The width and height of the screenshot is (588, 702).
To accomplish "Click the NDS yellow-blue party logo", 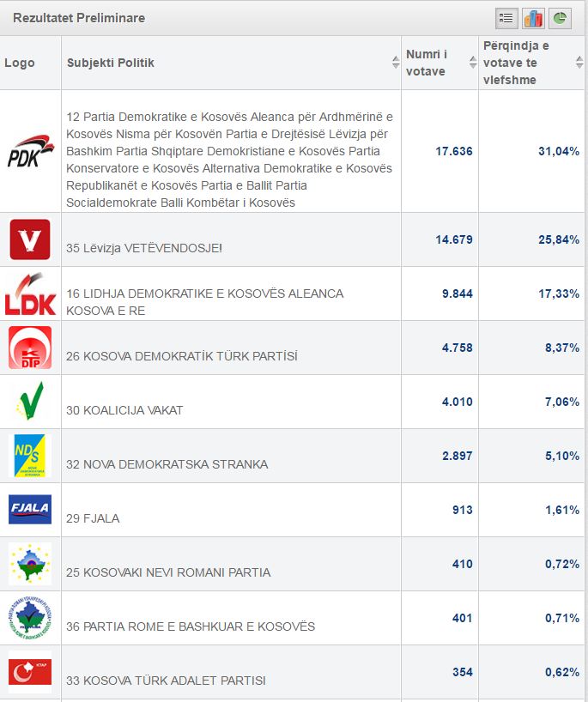I will 30,456.
